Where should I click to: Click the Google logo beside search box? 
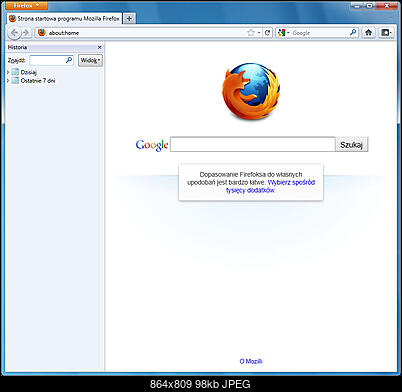tap(152, 145)
